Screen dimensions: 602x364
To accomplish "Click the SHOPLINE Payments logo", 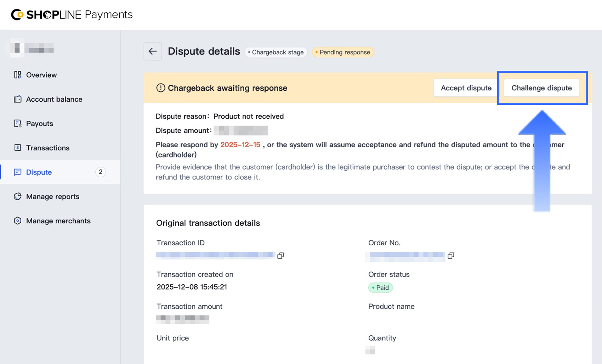I will click(x=72, y=15).
